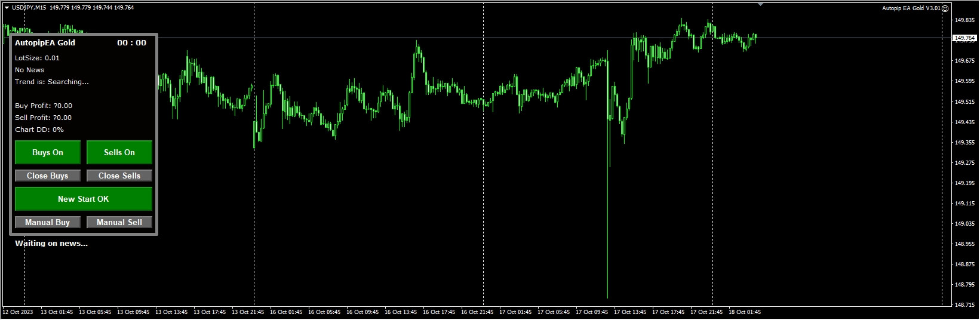
Task: Click the 17 Oct 09:45 time label
Action: (x=592, y=312)
